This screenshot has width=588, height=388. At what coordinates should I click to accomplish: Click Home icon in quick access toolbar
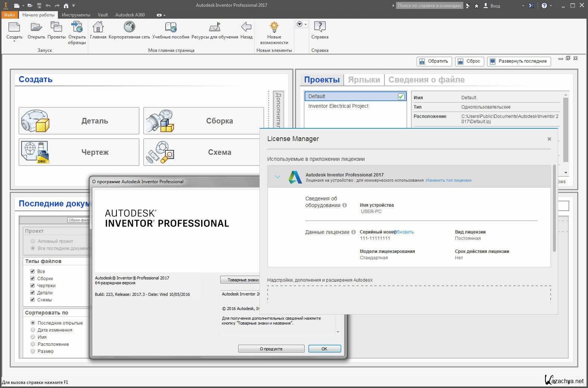66,6
